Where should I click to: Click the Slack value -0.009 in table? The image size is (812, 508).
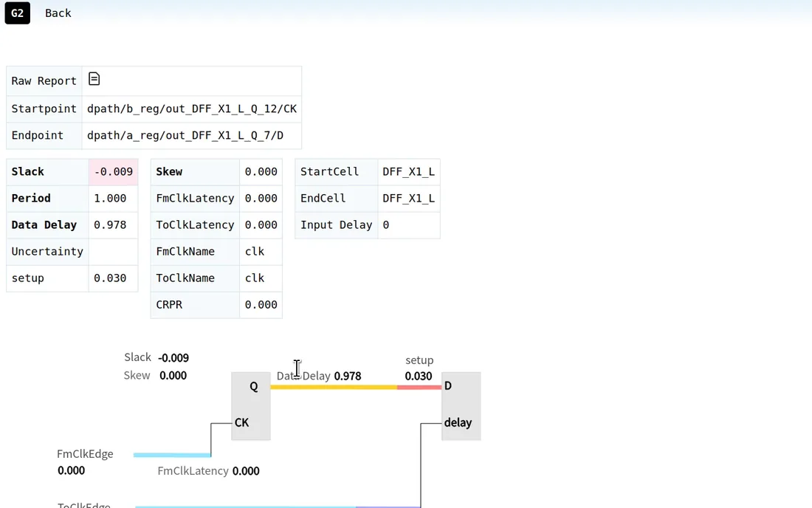114,172
